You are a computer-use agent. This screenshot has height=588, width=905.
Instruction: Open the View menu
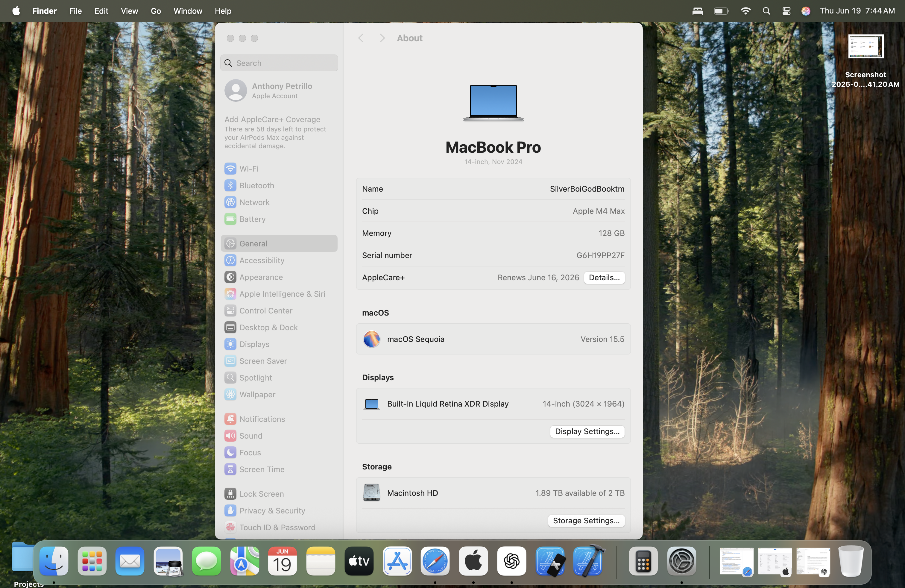tap(129, 11)
